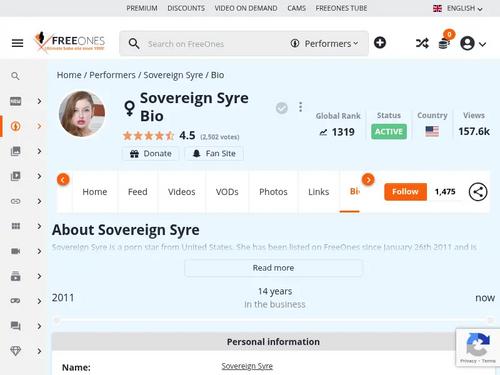Click the United States flag icon
This screenshot has height=375, width=500.
click(432, 131)
